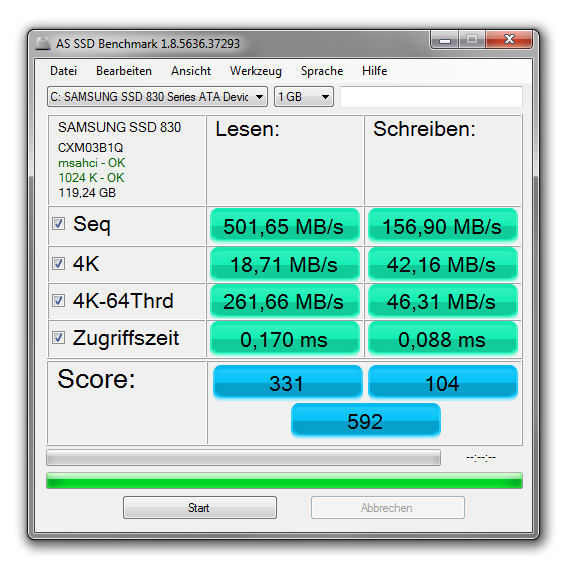The width and height of the screenshot is (566, 573).
Task: Click the Score: label
Action: coord(96,379)
